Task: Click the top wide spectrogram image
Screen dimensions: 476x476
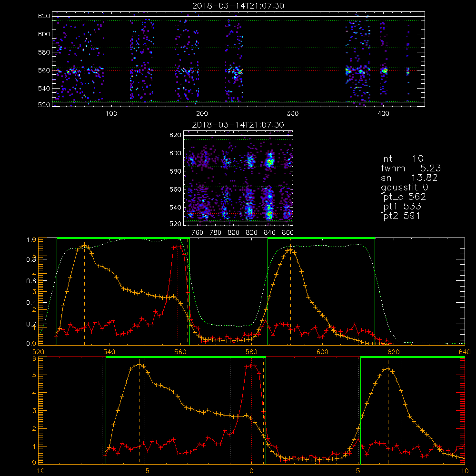Action: (238, 59)
